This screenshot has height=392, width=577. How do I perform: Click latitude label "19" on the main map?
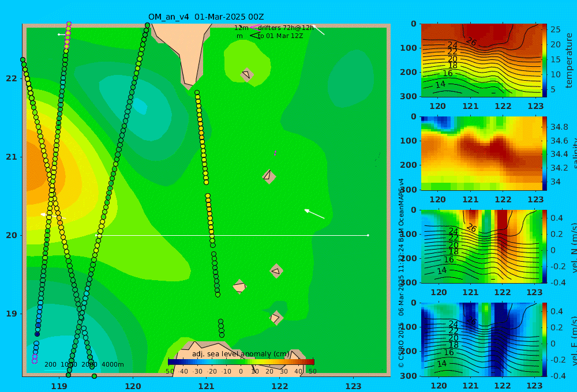12,314
